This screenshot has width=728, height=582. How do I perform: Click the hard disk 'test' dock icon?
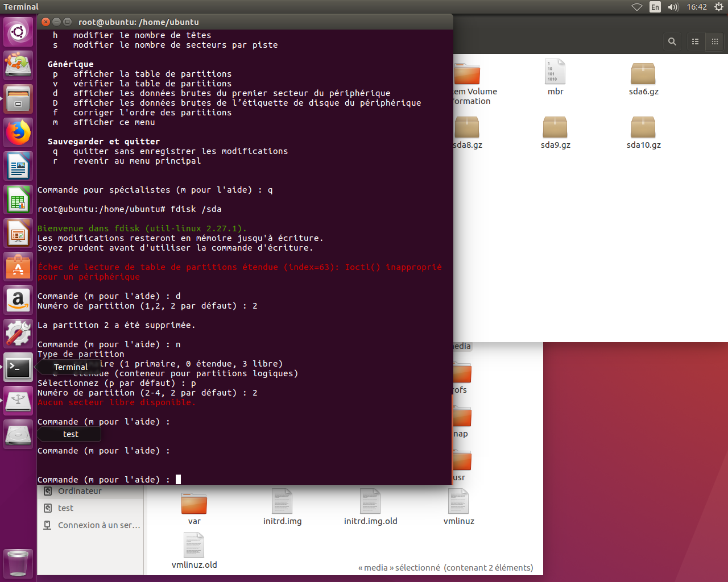[x=18, y=434]
